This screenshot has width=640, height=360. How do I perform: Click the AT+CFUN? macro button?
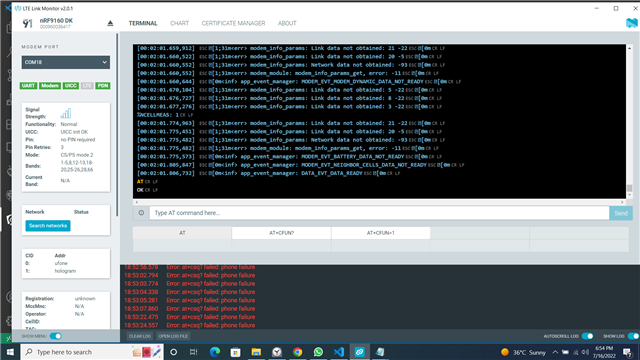coord(282,233)
